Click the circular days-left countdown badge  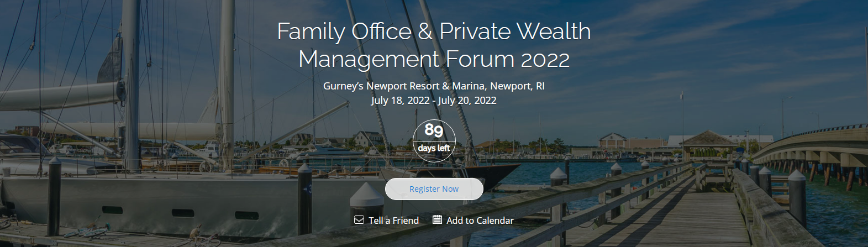(x=434, y=140)
